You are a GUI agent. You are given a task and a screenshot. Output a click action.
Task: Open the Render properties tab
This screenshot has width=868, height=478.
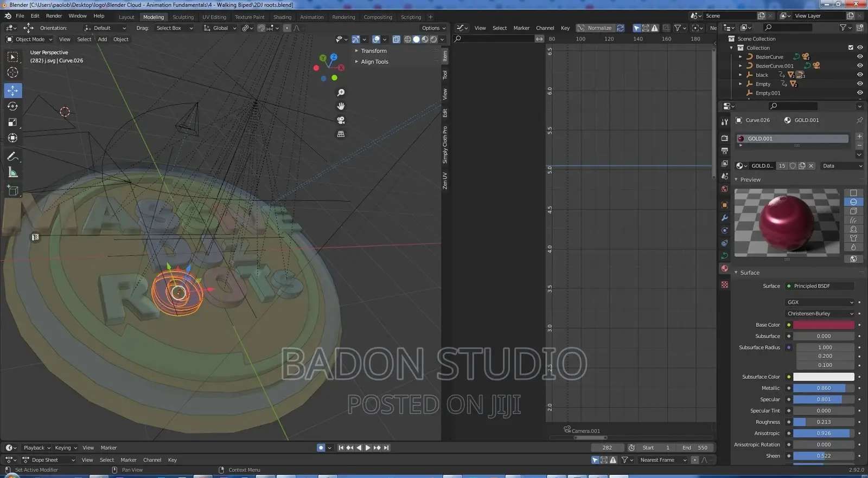[x=724, y=138]
